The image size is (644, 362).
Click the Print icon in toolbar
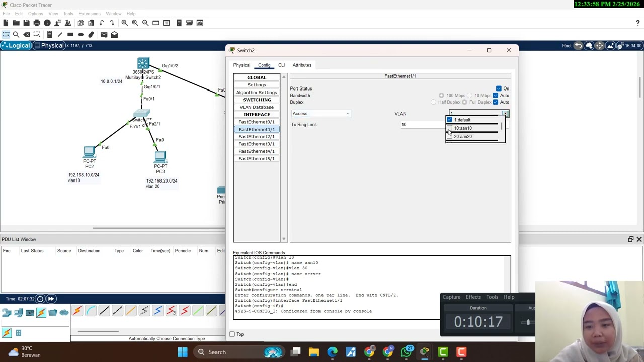click(x=37, y=23)
